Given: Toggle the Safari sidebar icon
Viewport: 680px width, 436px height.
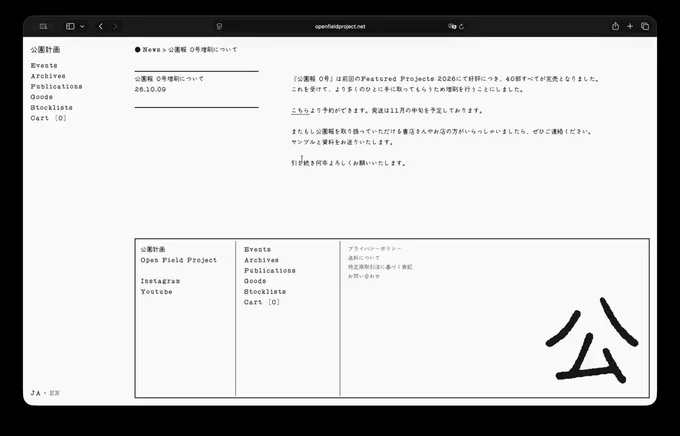Looking at the screenshot, I should point(70,26).
